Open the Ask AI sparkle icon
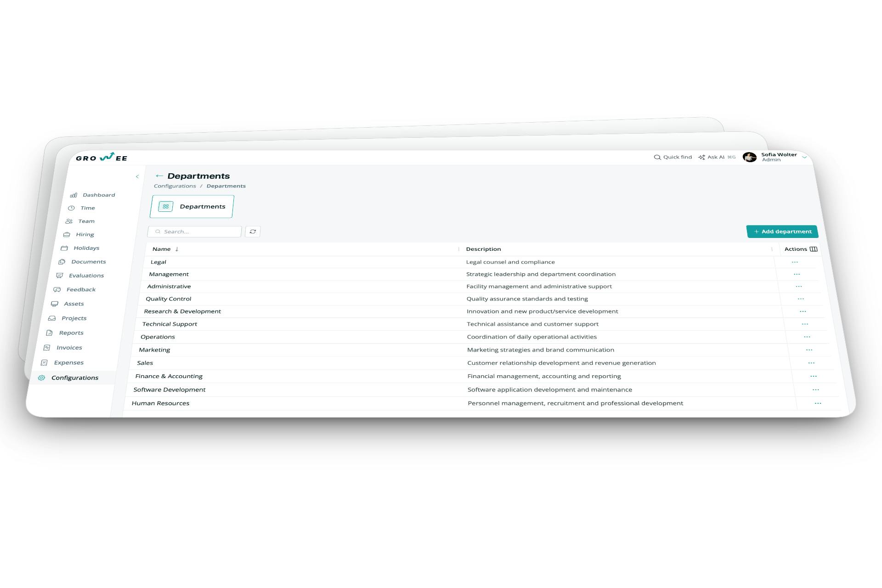Image resolution: width=882 pixels, height=588 pixels. (701, 157)
